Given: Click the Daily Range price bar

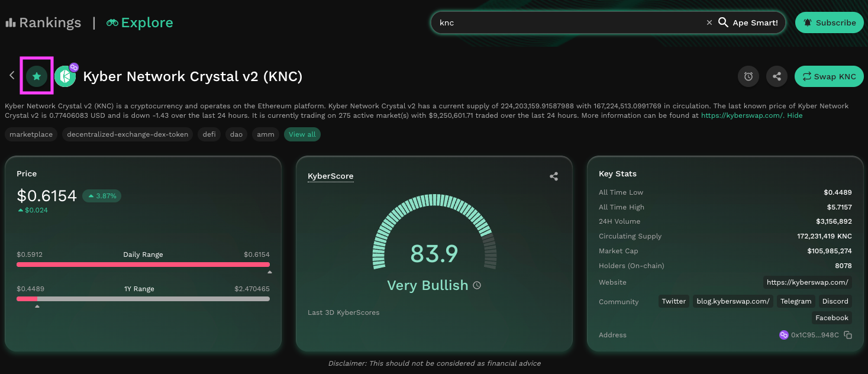Looking at the screenshot, I should (x=143, y=265).
